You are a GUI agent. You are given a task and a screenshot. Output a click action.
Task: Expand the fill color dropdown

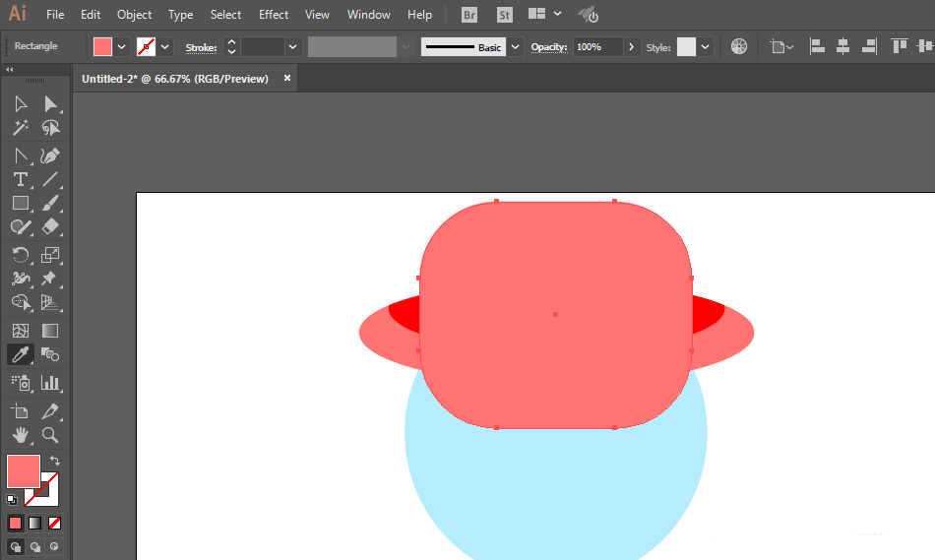click(x=121, y=46)
